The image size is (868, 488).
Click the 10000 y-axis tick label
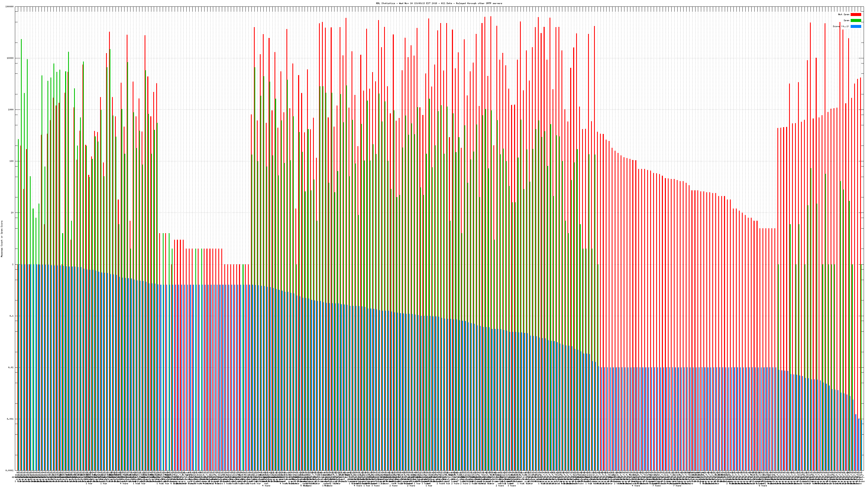[11, 58]
